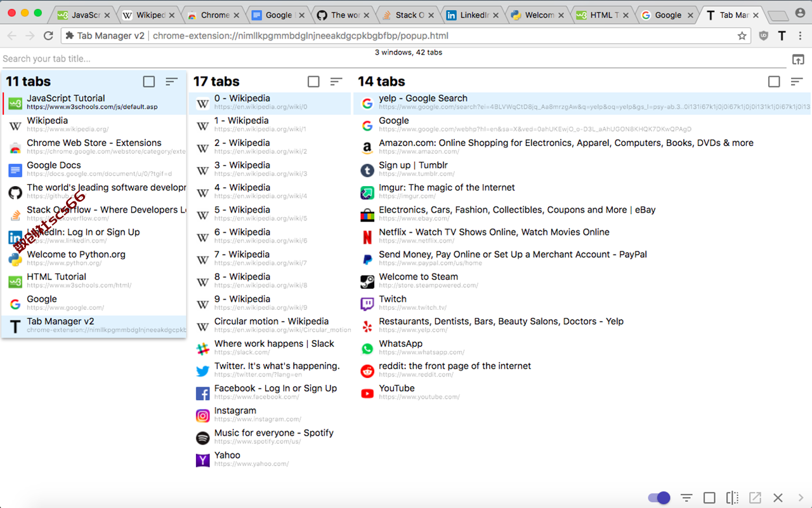This screenshot has height=508, width=812.
Task: Open a new browser tab button
Action: [777, 15]
